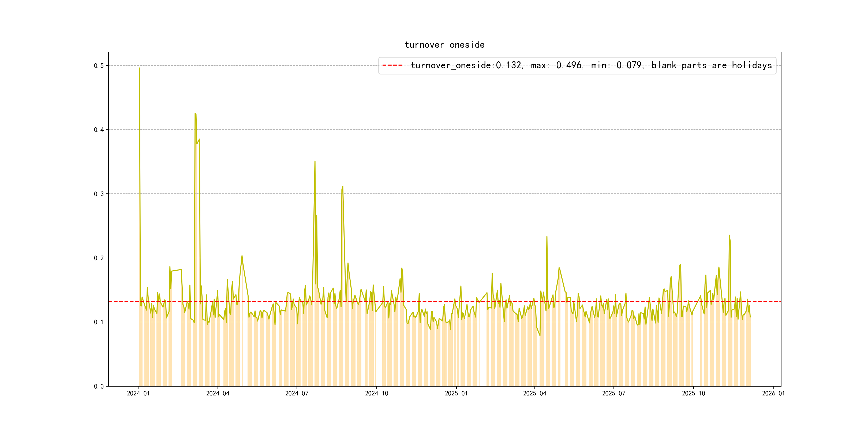Click the '2024-04' x-axis tick label
This screenshot has width=868, height=434.
218,393
